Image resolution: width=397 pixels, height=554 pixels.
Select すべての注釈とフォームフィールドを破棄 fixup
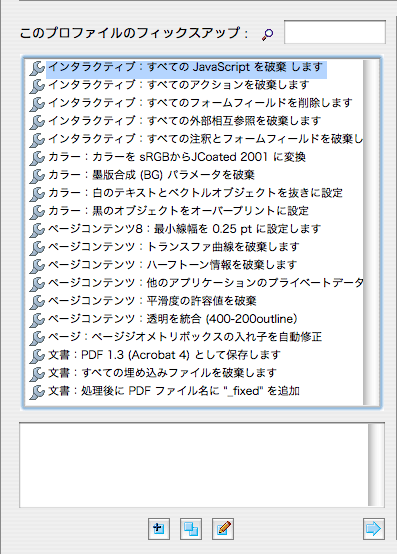pos(205,139)
